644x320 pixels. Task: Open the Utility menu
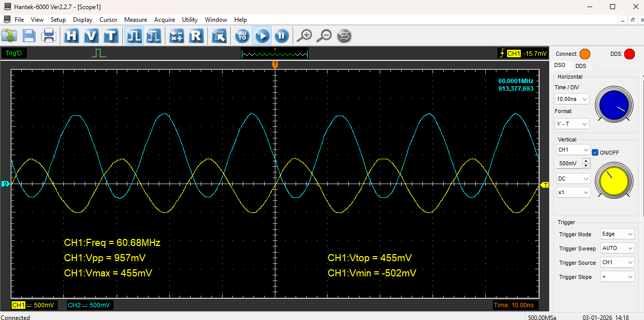190,20
